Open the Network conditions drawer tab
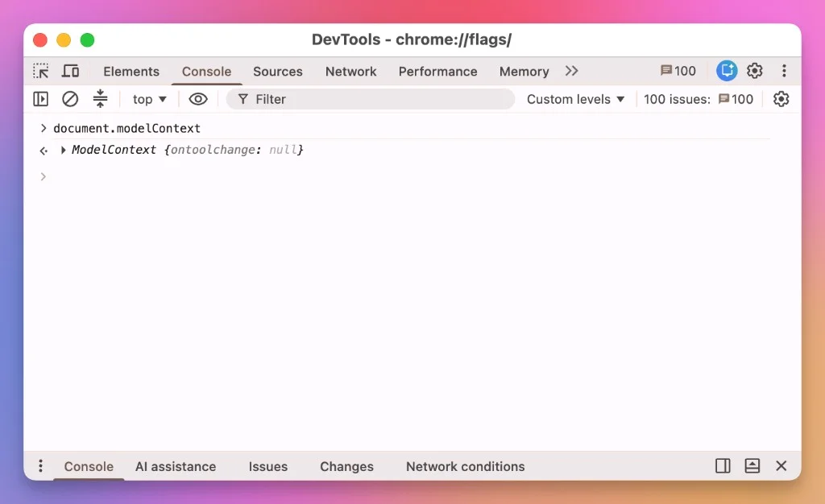 [x=465, y=467]
